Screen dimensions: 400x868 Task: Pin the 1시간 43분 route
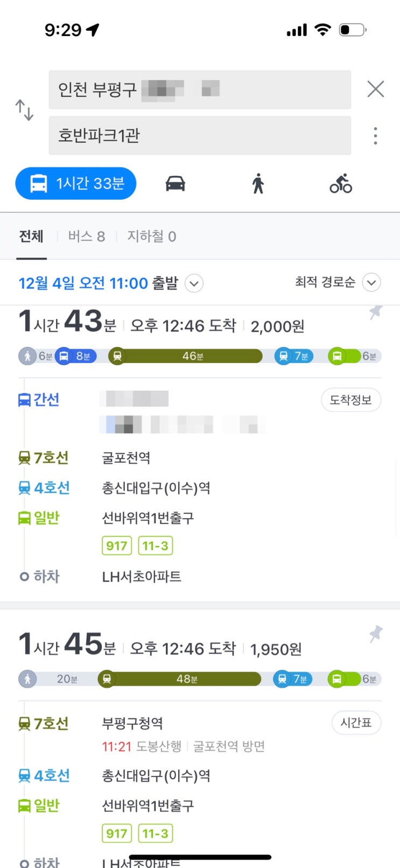point(375,313)
